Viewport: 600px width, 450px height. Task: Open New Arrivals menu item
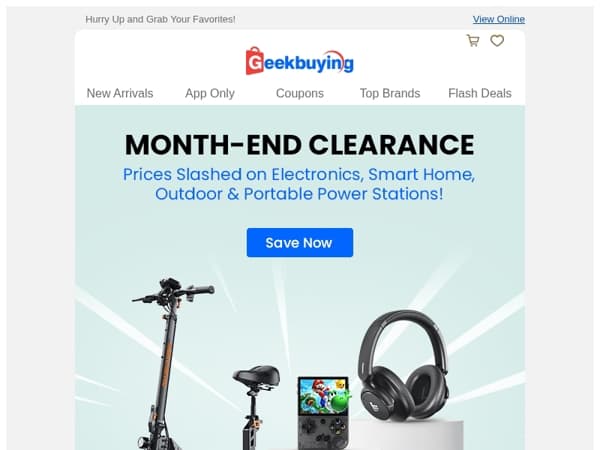pyautogui.click(x=120, y=93)
